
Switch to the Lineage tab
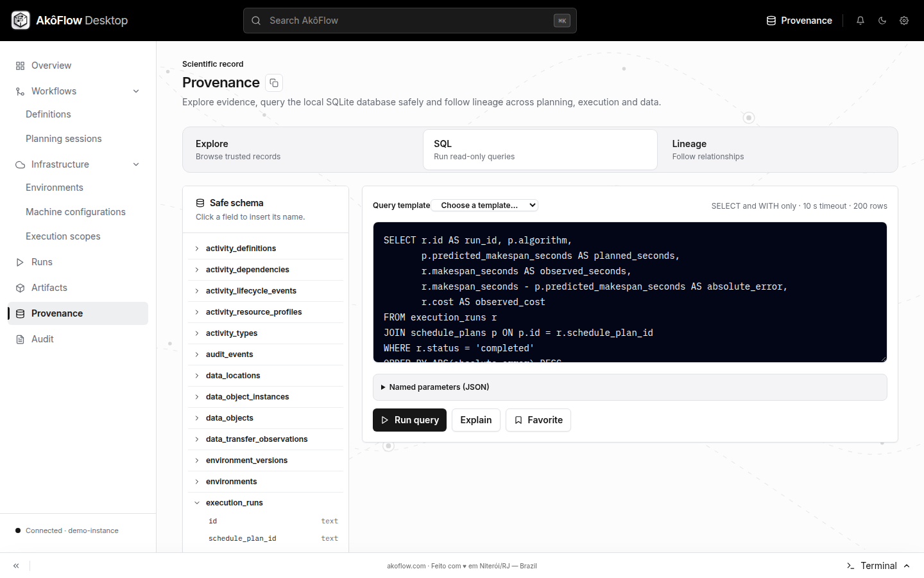778,150
